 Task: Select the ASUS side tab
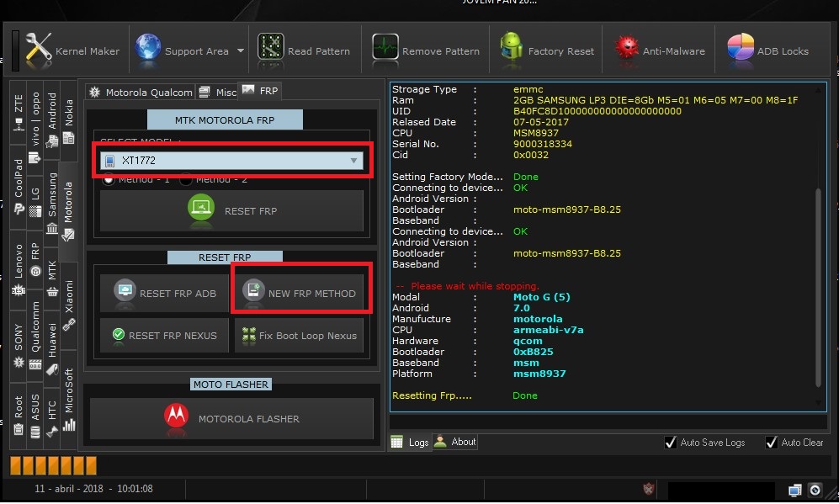pos(35,416)
